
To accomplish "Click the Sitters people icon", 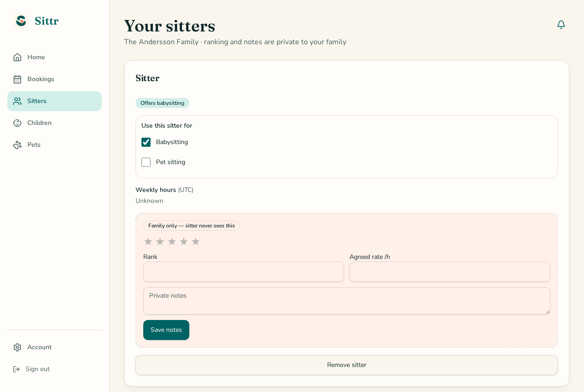I will pyautogui.click(x=17, y=101).
